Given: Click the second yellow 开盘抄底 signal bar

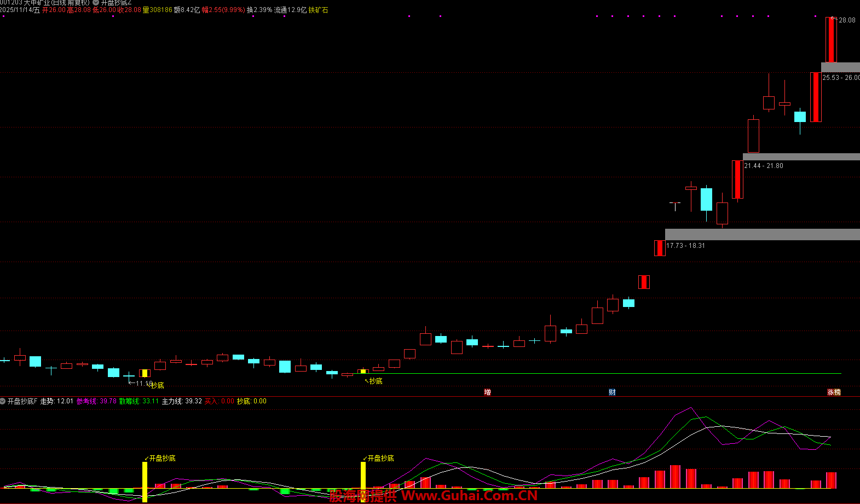Looking at the screenshot, I should [363, 476].
